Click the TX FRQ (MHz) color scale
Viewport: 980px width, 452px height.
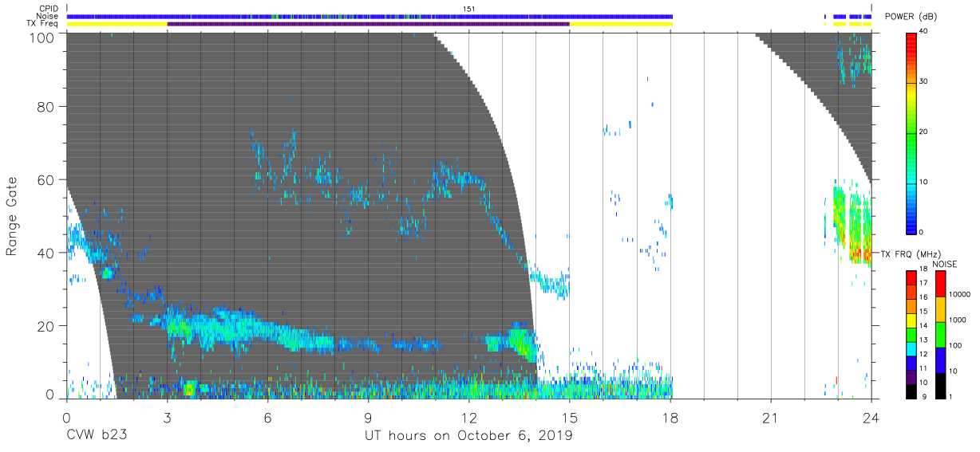coord(911,334)
